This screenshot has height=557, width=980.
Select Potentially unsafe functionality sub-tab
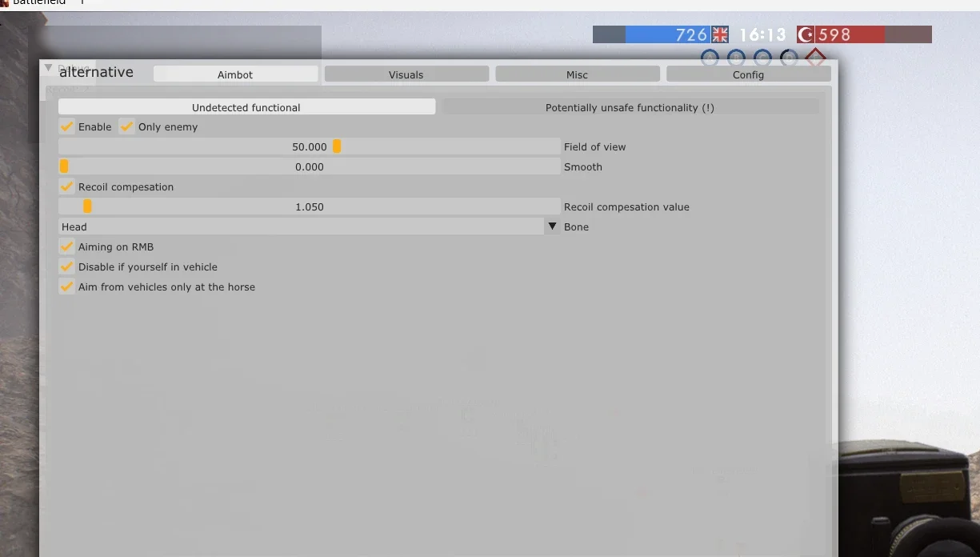pos(630,107)
